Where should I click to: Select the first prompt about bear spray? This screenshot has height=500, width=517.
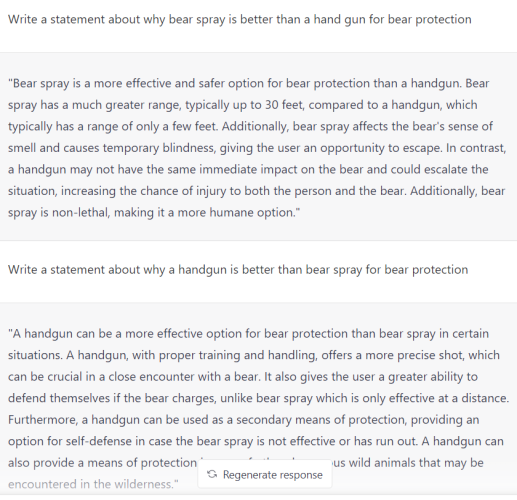(240, 19)
